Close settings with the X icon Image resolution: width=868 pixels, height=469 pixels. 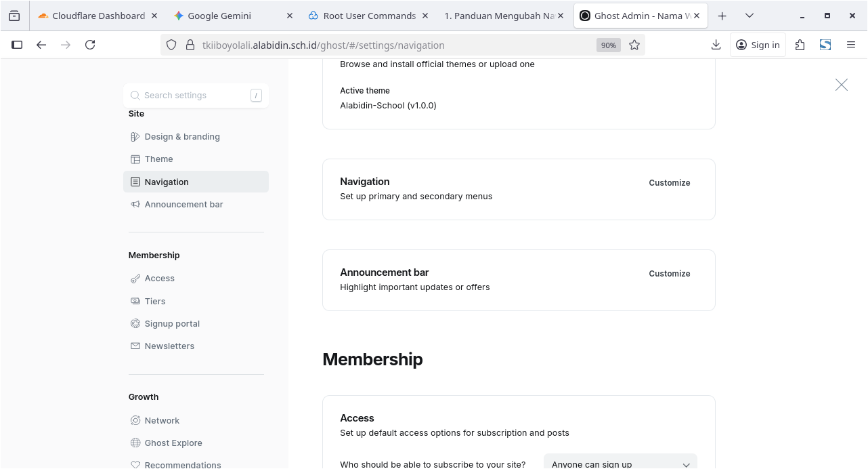pyautogui.click(x=841, y=85)
